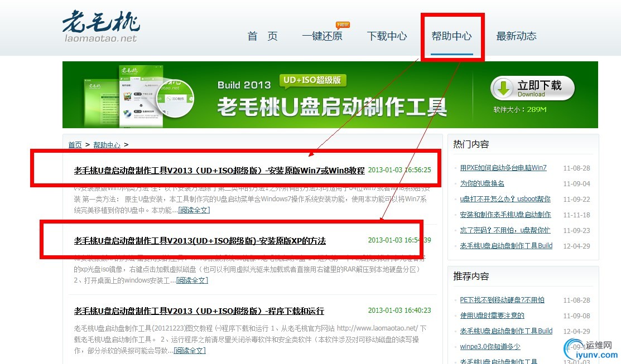Open u盘打不开怎么办？usboot帮你 link

(506, 199)
